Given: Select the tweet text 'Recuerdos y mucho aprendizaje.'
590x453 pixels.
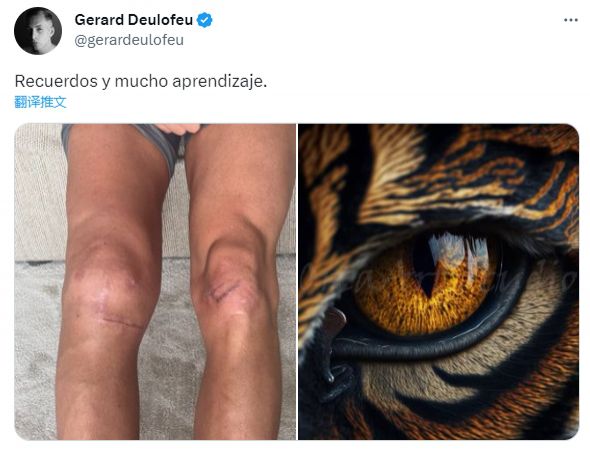Looking at the screenshot, I should pyautogui.click(x=141, y=81).
